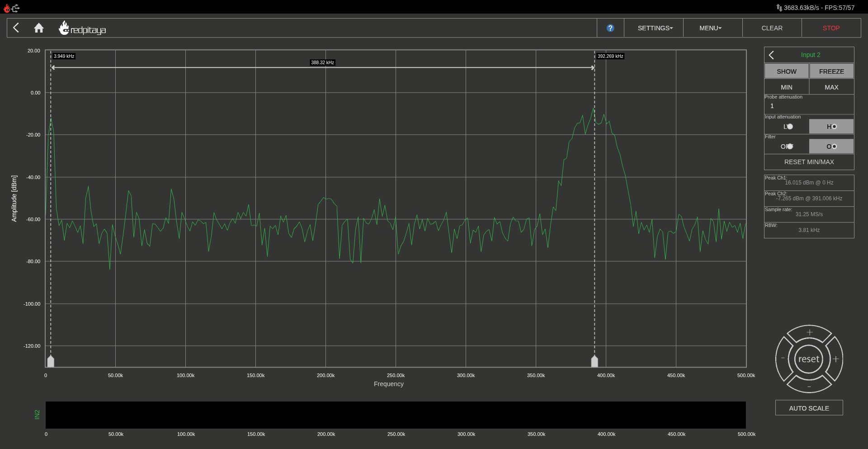Select MIN trace display
Viewport: 868px width, 449px height.
tap(786, 87)
